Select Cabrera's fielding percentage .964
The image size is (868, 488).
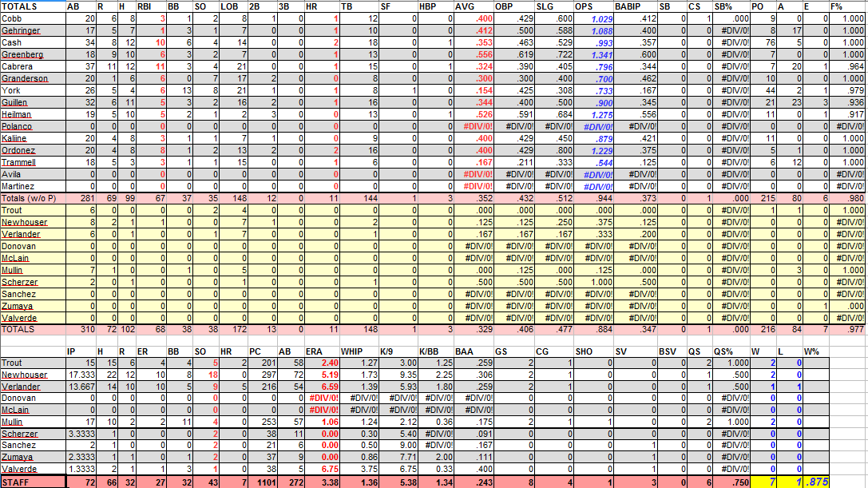pyautogui.click(x=847, y=66)
